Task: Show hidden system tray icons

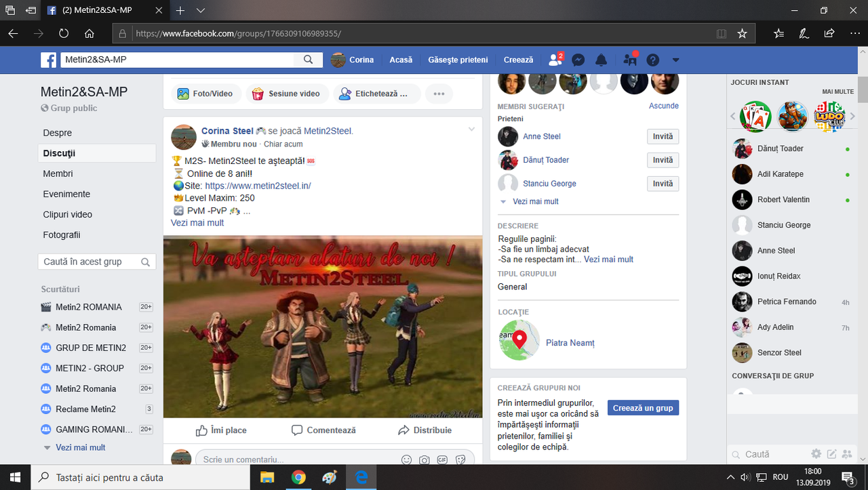Action: point(730,477)
